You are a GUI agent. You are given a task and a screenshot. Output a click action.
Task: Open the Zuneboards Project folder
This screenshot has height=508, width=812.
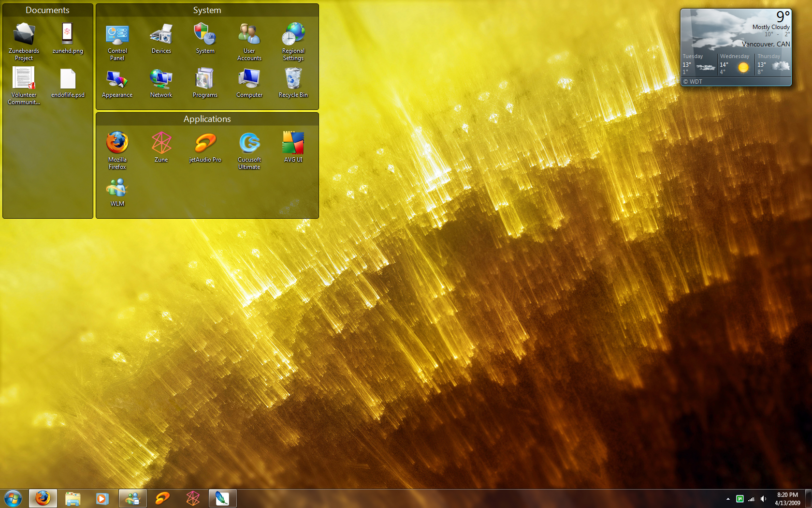pyautogui.click(x=24, y=42)
